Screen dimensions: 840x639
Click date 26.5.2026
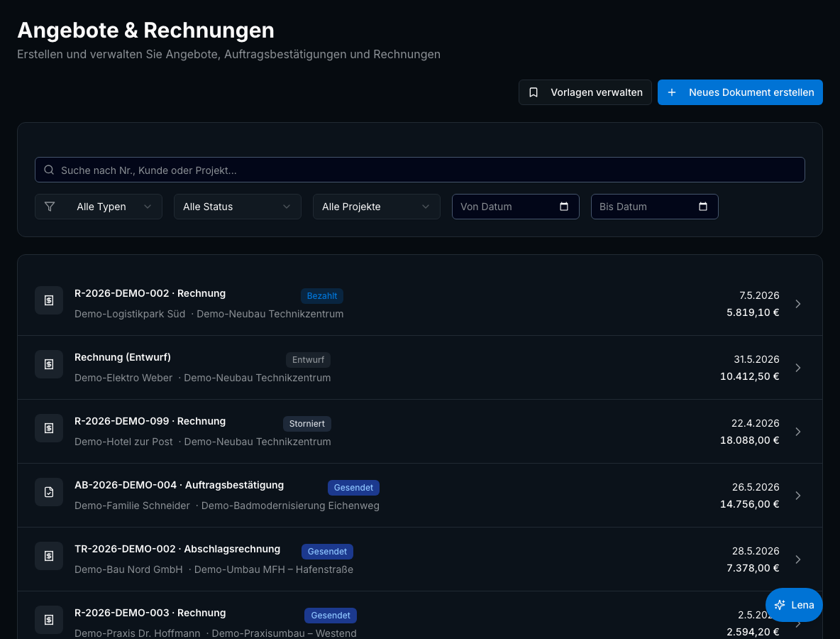point(756,487)
